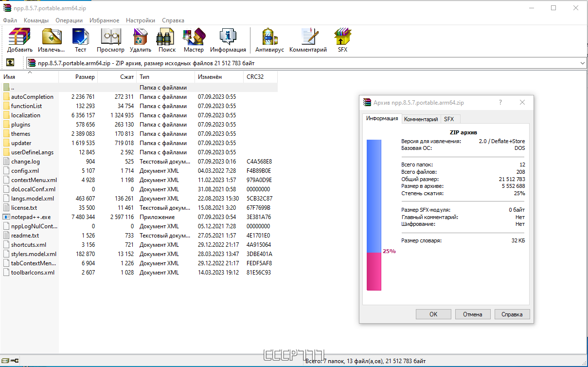Go up one folder level with the arrow icon
Image resolution: width=588 pixels, height=367 pixels.
click(x=10, y=63)
